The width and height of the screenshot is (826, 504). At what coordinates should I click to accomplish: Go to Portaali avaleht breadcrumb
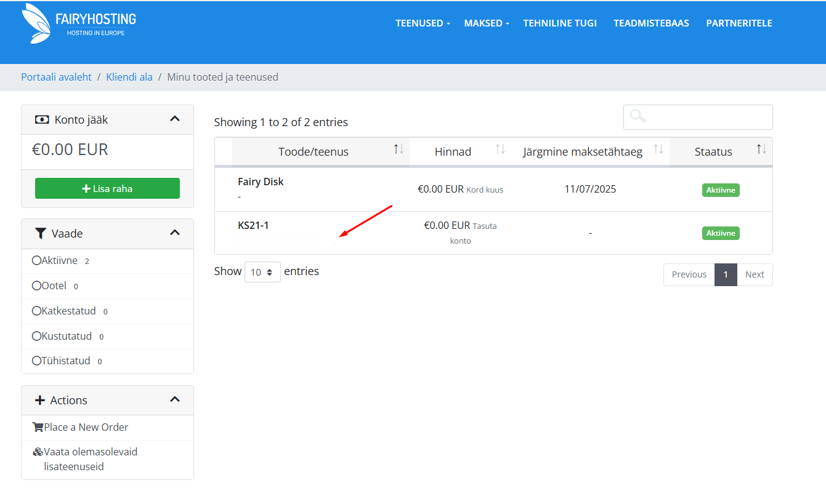[x=56, y=77]
